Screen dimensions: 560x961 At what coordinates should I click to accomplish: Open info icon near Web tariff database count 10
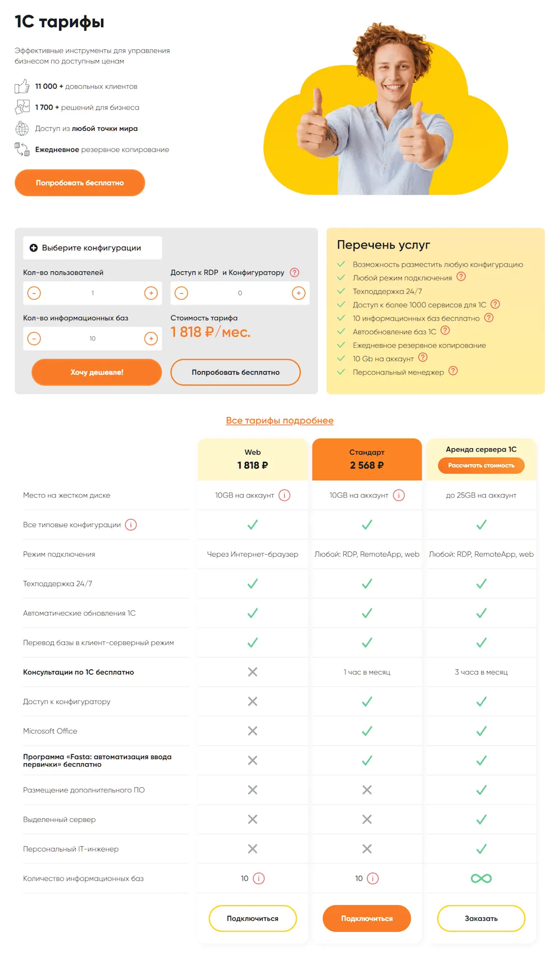[259, 878]
